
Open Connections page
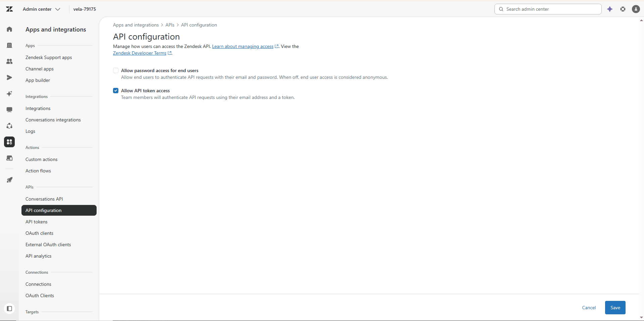point(38,284)
